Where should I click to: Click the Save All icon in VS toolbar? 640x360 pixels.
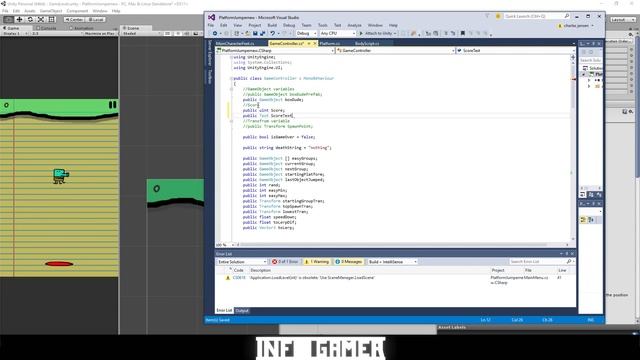[262, 33]
